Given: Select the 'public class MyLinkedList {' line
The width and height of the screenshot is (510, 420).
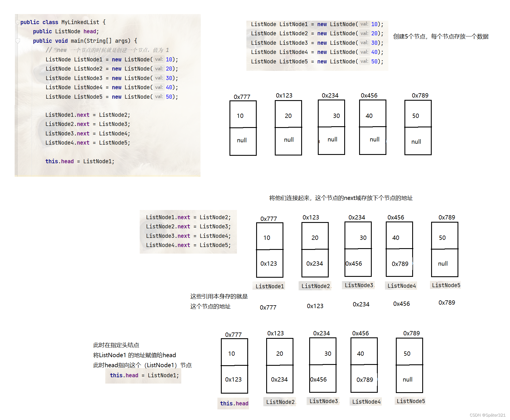Looking at the screenshot, I should tap(63, 22).
